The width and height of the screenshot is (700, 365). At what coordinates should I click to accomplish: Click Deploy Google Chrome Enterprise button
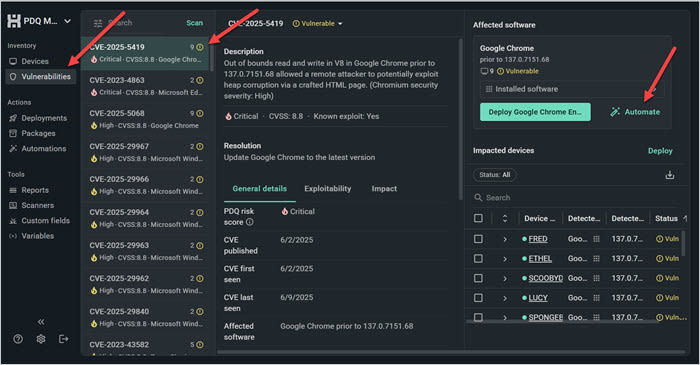pyautogui.click(x=535, y=112)
